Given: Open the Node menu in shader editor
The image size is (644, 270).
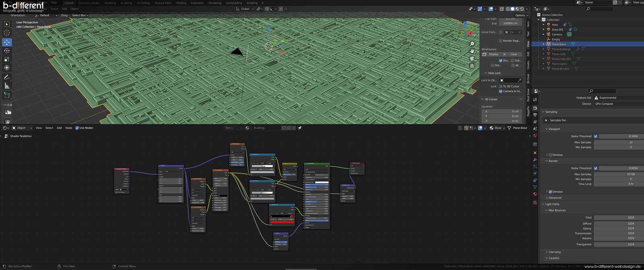Looking at the screenshot, I should [69, 128].
